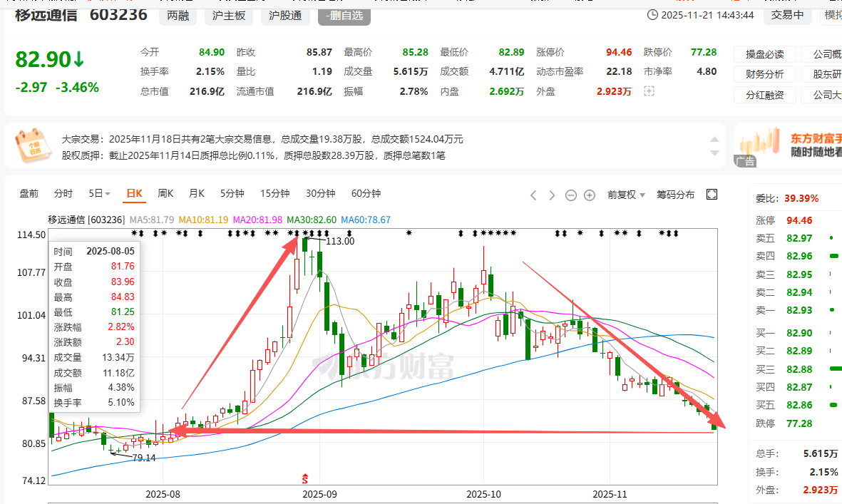The image size is (842, 504).
Task: Click the MA5:81.79 indicator label
Action: coord(152,220)
